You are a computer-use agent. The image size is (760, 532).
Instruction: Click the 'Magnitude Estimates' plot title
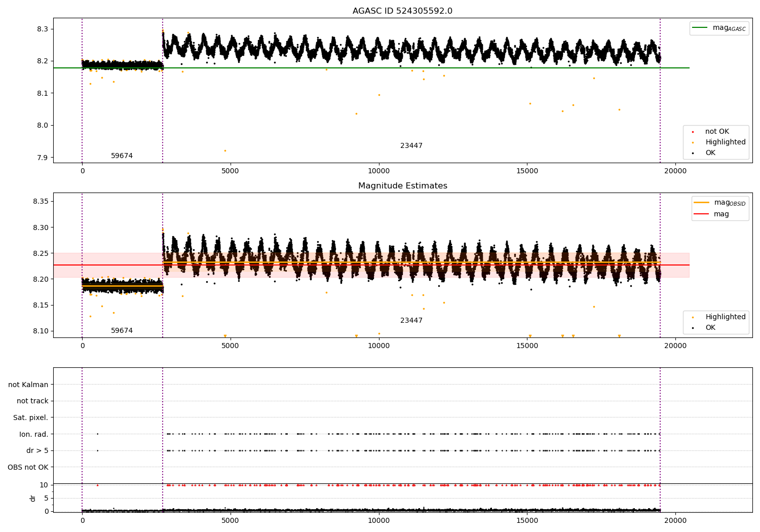pos(402,186)
